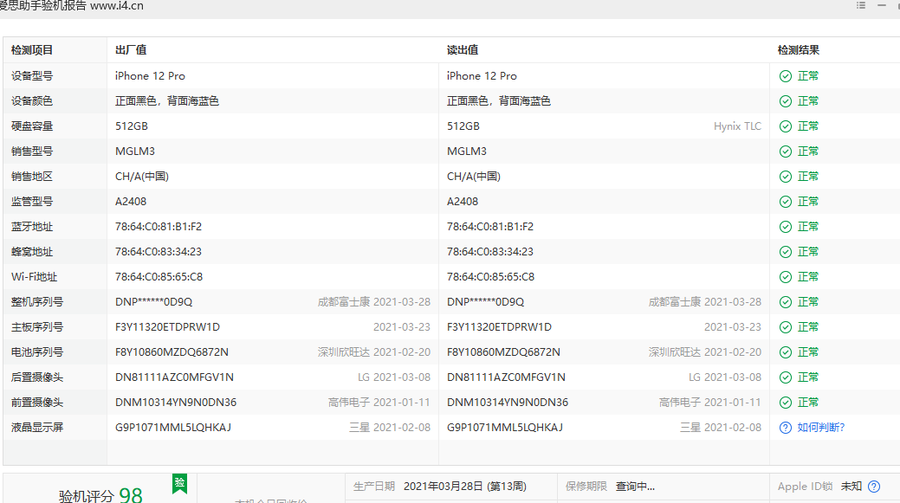This screenshot has width=900, height=503.
Task: Click the green check icon in 监管型号 row
Action: point(785,202)
